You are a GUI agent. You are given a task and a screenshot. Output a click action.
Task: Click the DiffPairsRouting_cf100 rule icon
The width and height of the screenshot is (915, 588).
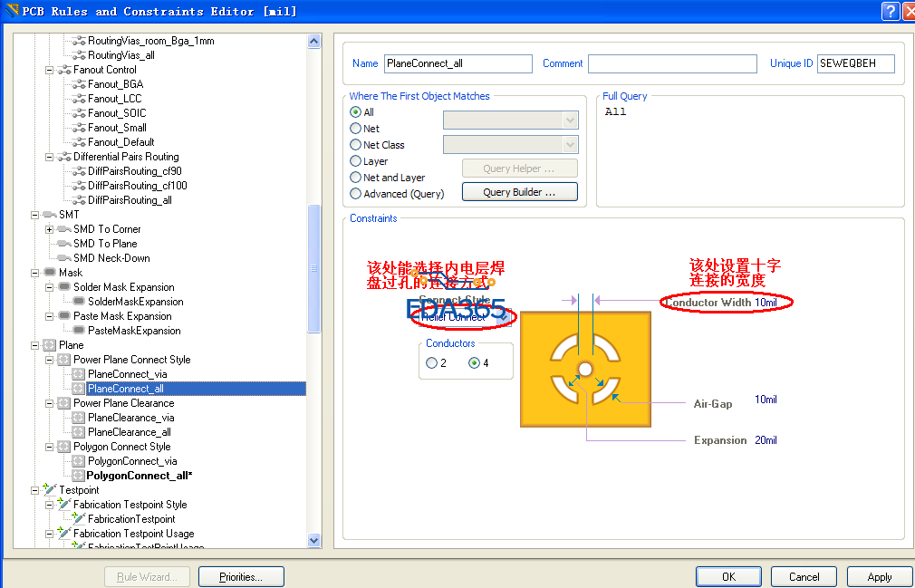pos(79,186)
